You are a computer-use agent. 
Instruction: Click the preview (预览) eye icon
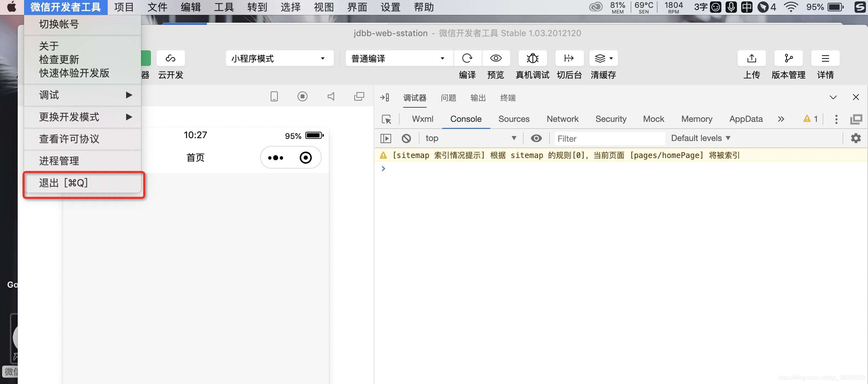tap(496, 58)
